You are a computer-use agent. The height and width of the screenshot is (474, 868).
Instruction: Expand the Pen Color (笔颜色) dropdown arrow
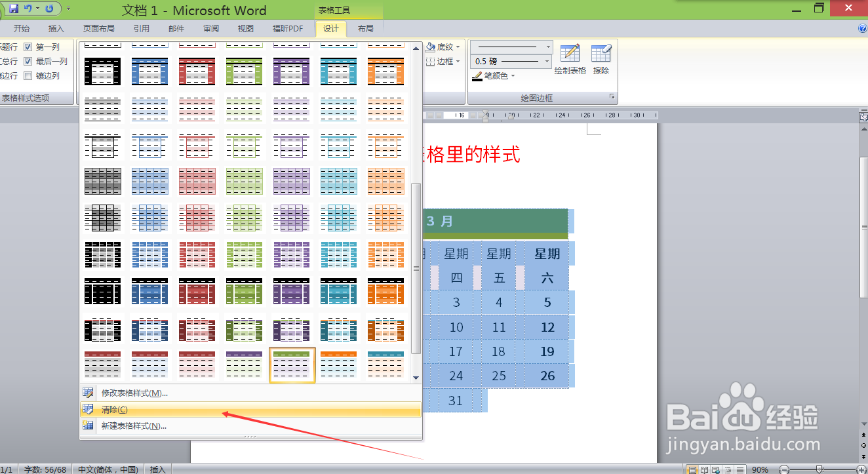click(x=513, y=76)
